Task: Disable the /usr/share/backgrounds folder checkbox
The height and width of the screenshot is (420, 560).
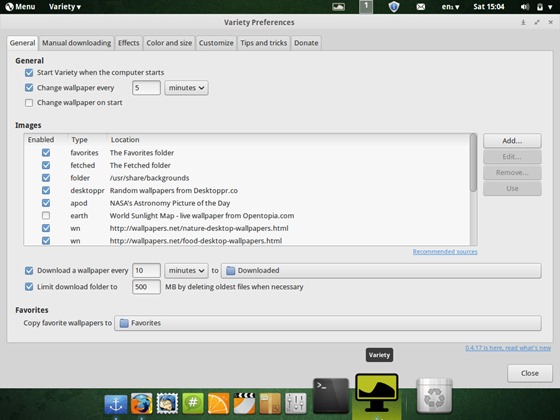Action: 46,178
